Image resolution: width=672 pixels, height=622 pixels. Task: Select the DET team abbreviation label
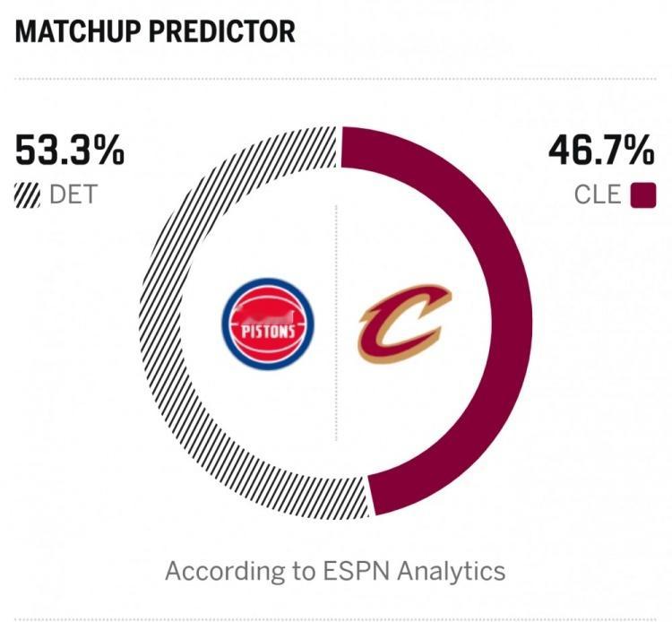pos(73,194)
